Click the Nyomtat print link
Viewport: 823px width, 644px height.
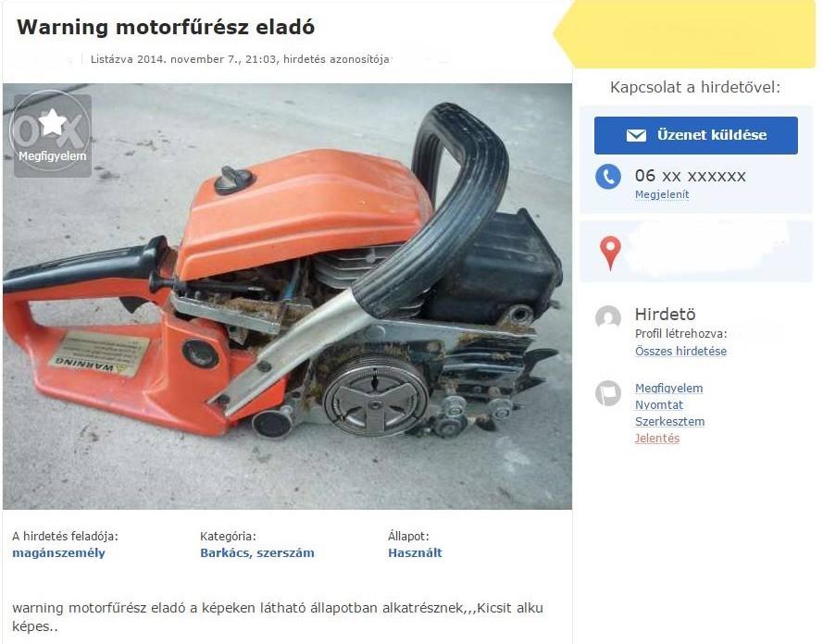(659, 405)
